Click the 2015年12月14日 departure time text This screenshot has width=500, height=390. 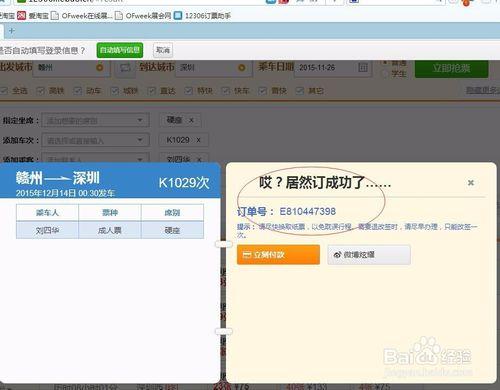[x=65, y=193]
